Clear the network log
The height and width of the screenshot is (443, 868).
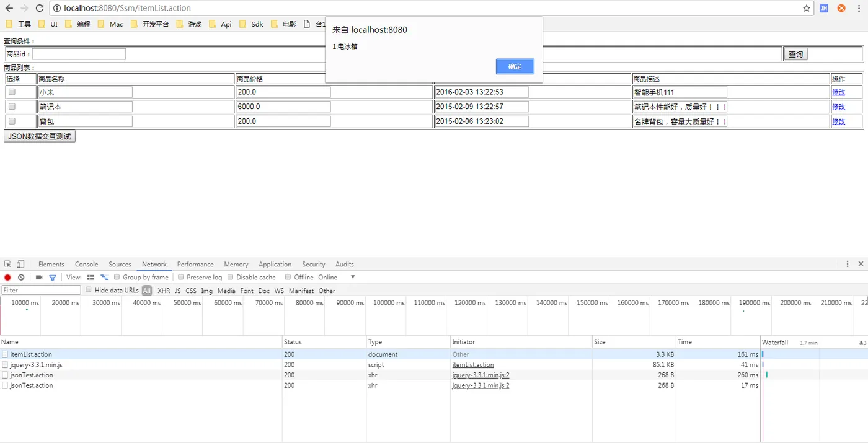pos(21,278)
